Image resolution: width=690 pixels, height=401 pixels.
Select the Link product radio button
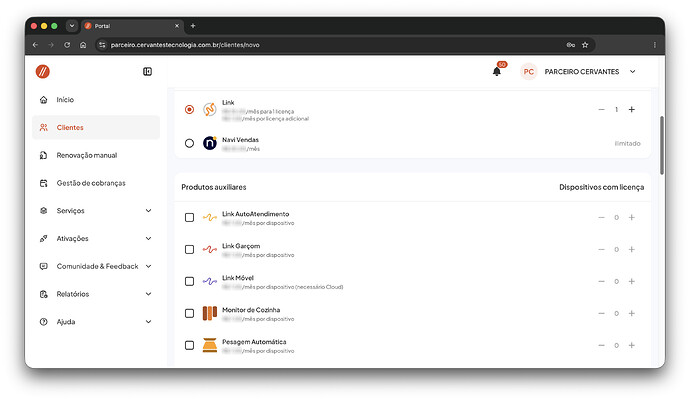(189, 109)
